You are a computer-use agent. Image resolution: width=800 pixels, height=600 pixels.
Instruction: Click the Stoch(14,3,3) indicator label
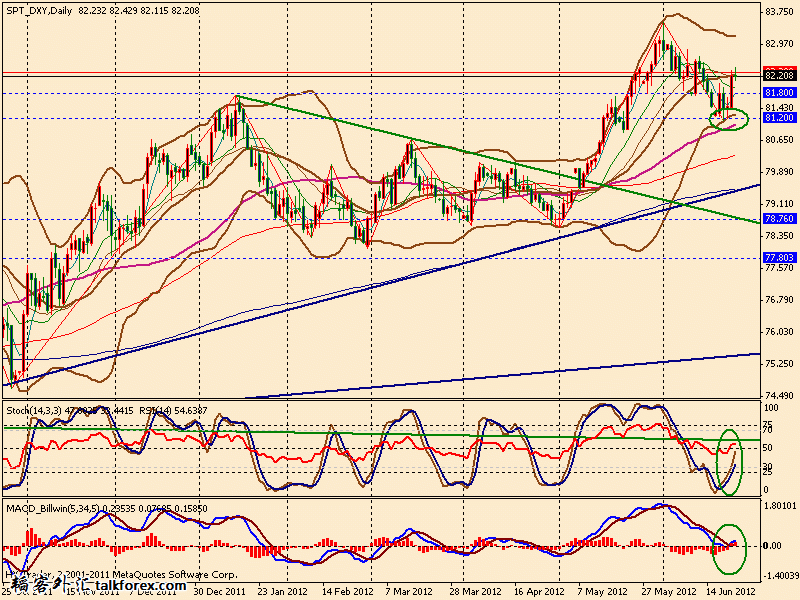tap(34, 410)
